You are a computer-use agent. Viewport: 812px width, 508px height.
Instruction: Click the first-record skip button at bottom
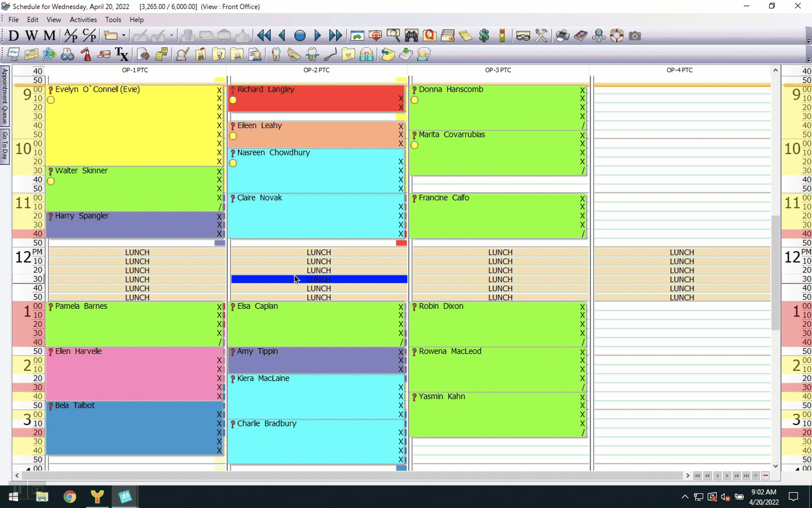698,476
